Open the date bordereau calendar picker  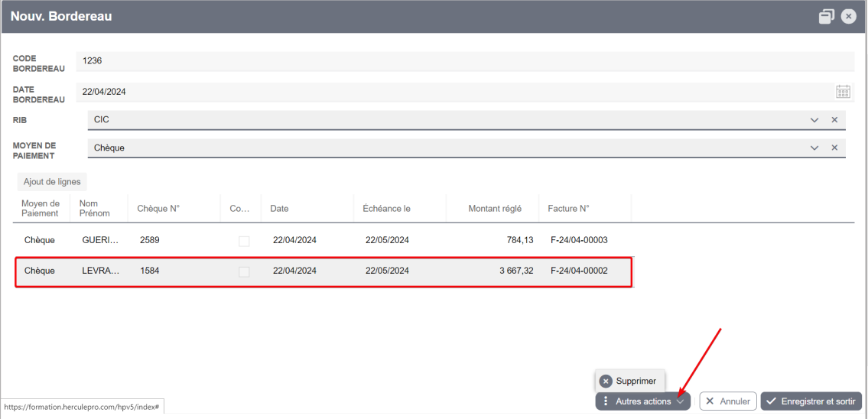(843, 92)
